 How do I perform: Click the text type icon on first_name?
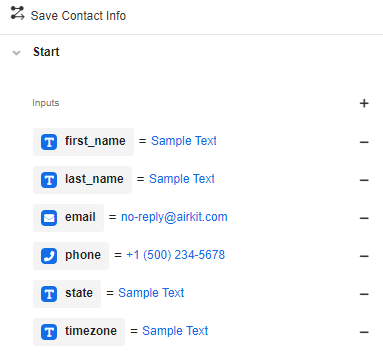coord(49,142)
